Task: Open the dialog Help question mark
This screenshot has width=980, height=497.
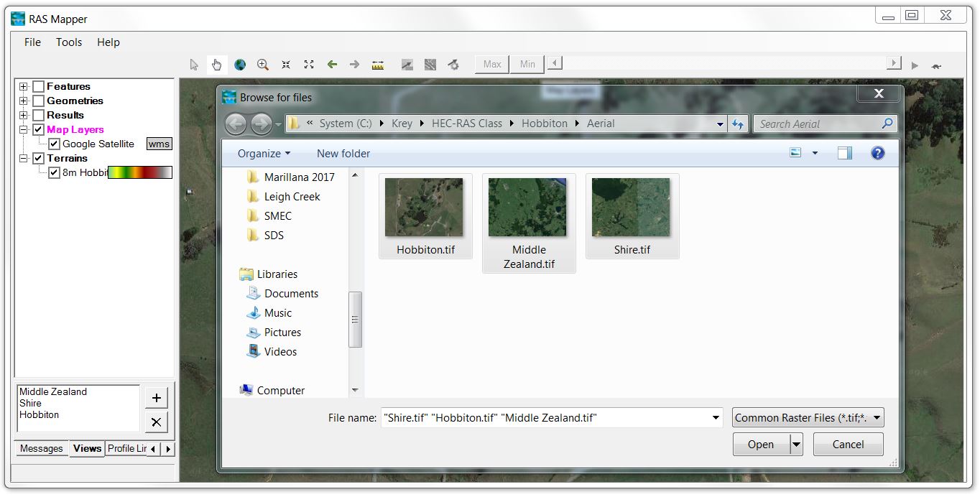Action: click(877, 153)
